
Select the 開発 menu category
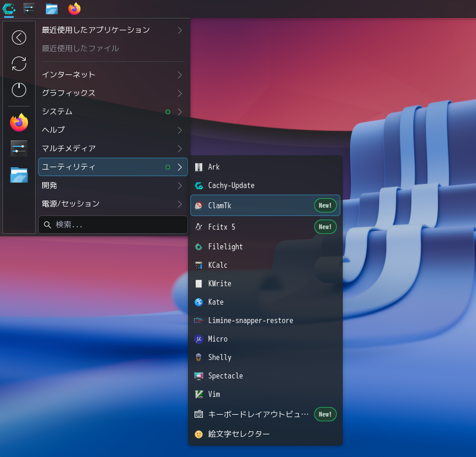[113, 185]
